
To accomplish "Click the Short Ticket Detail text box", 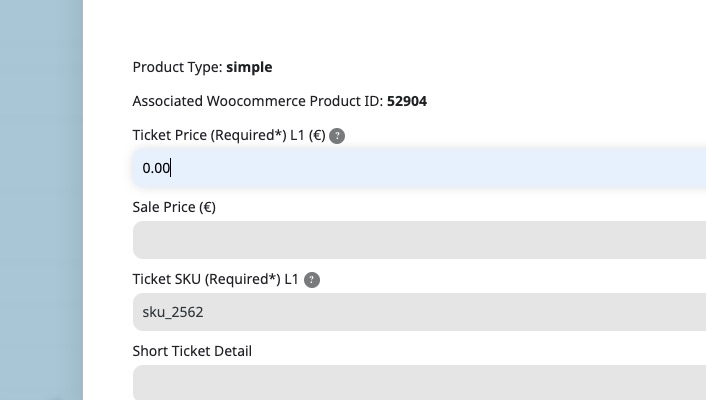I will click(x=419, y=382).
